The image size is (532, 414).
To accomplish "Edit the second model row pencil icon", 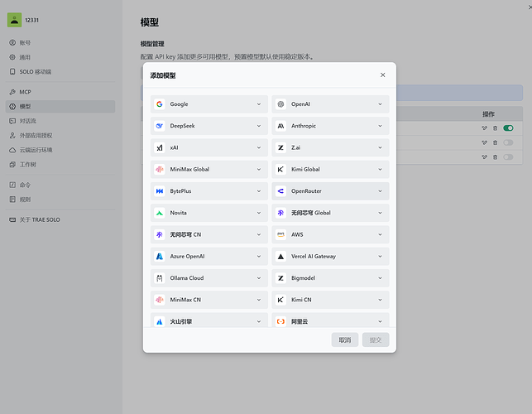I will [485, 142].
